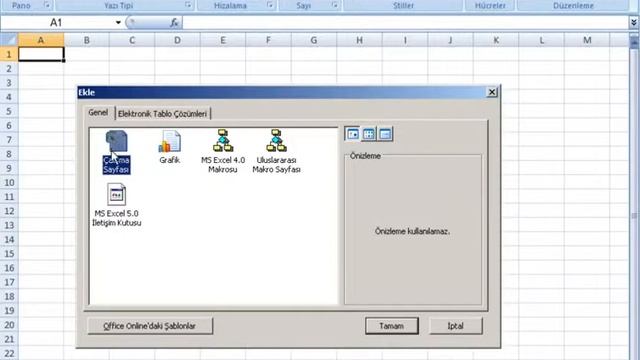Click the Tamam button

391,326
